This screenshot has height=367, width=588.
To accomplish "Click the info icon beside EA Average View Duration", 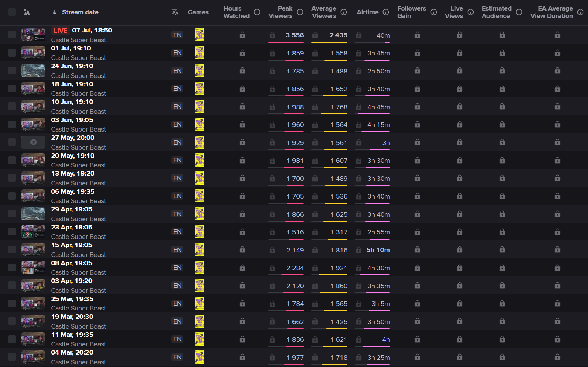I will pos(580,12).
